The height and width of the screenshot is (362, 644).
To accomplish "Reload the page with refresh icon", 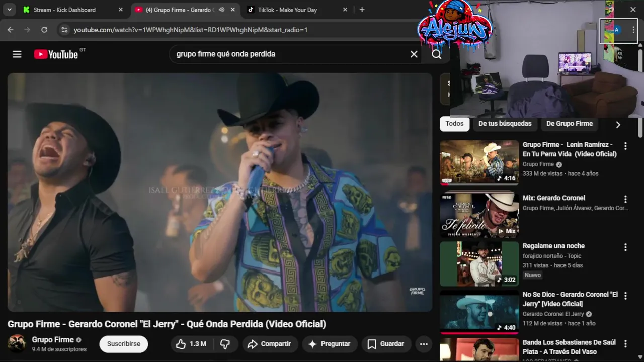I will (44, 30).
